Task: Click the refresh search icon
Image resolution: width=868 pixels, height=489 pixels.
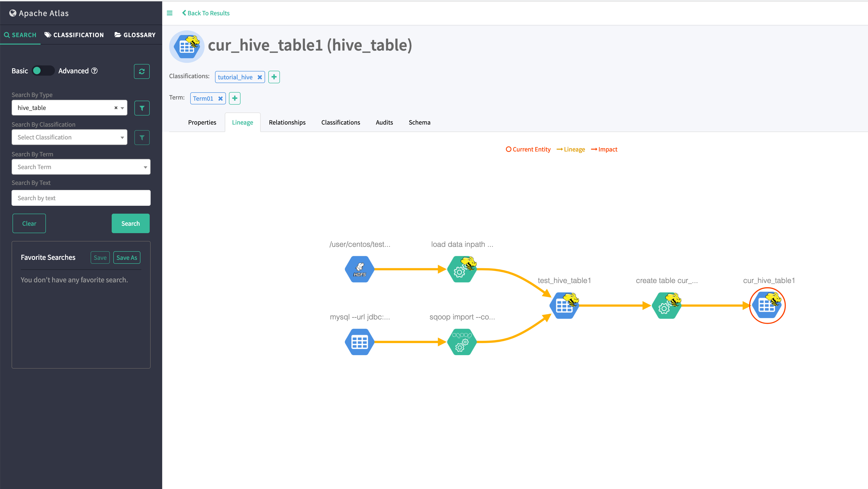Action: tap(142, 71)
